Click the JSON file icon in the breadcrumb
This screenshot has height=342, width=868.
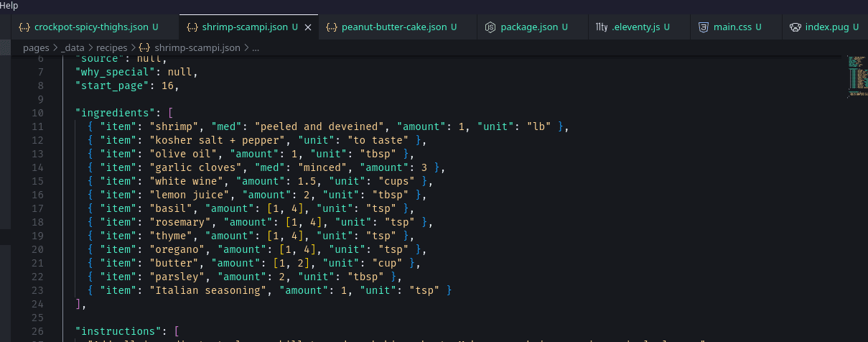(144, 48)
